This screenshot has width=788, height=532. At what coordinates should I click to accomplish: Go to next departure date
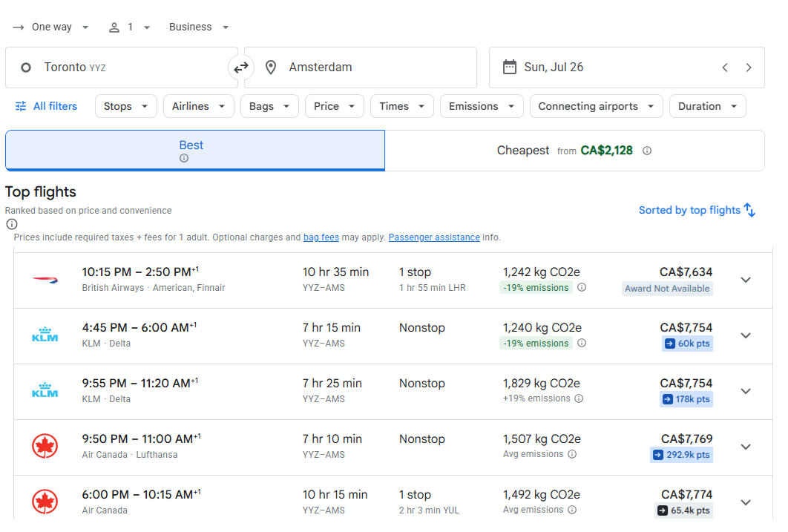pyautogui.click(x=748, y=68)
